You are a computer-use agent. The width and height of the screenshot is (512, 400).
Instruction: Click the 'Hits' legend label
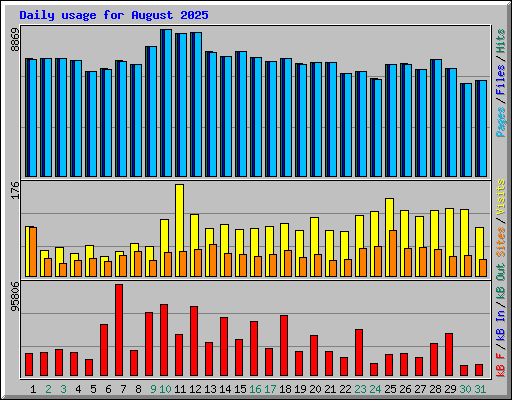click(501, 41)
